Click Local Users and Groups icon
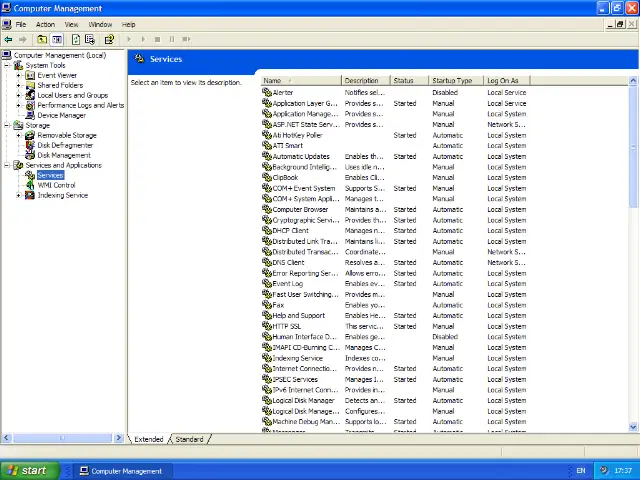 30,95
